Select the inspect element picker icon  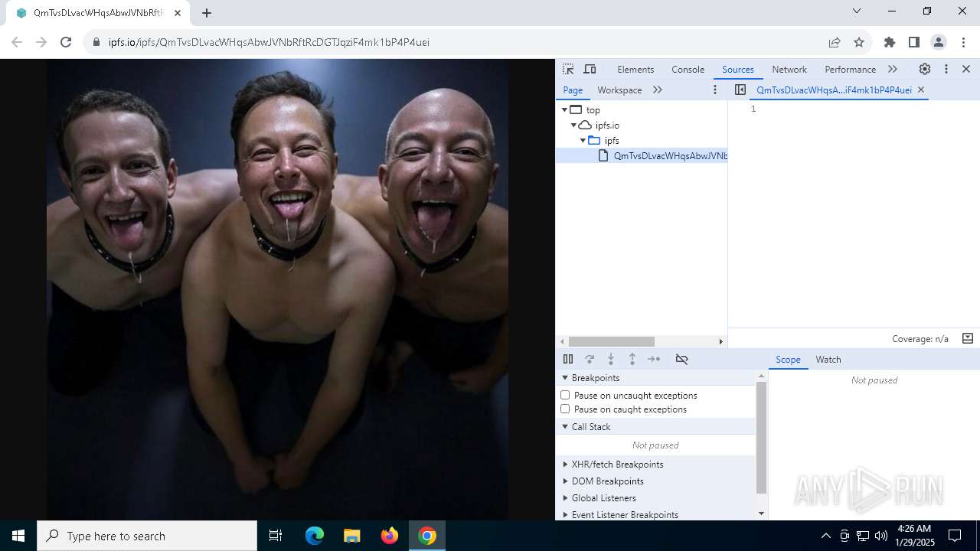[x=568, y=69]
